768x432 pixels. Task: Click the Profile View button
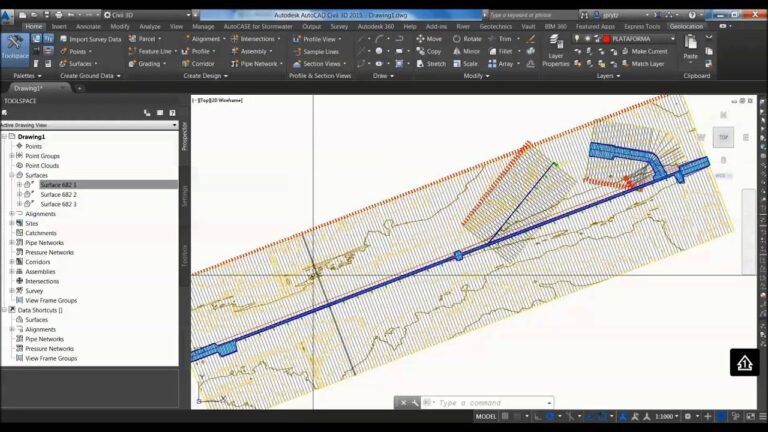[317, 39]
